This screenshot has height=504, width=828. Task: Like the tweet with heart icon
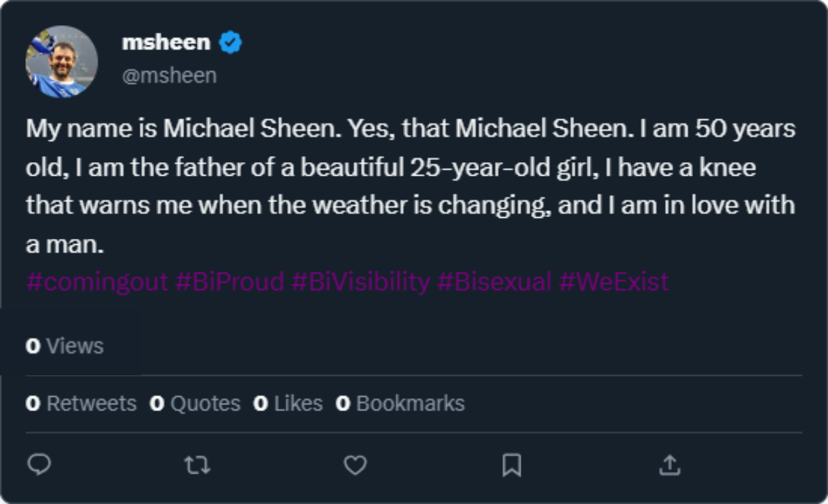click(x=355, y=465)
